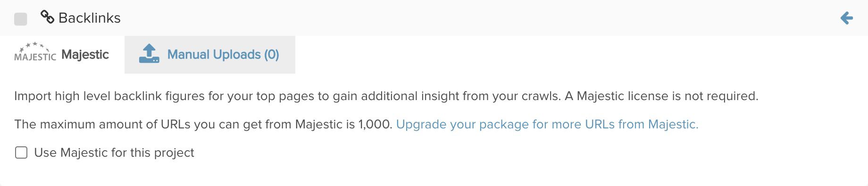Open the Upgrade your package link
Image resolution: width=868 pixels, height=186 pixels.
coord(547,124)
